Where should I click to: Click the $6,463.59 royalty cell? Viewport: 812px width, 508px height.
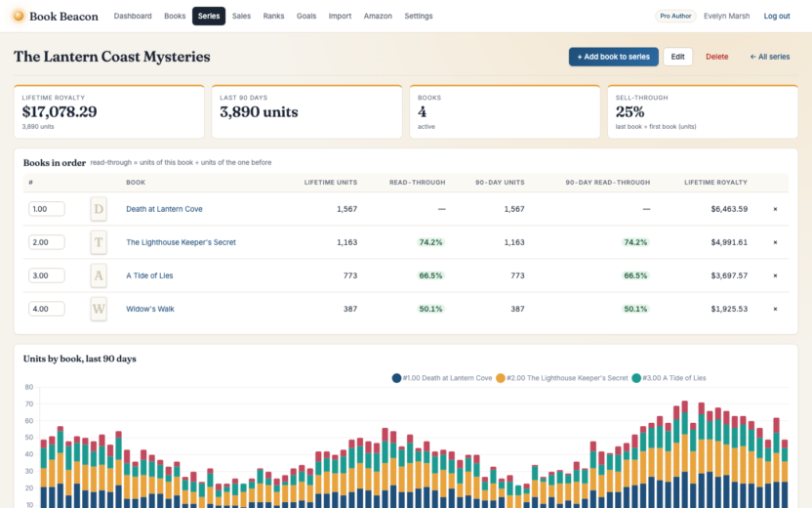(x=729, y=209)
